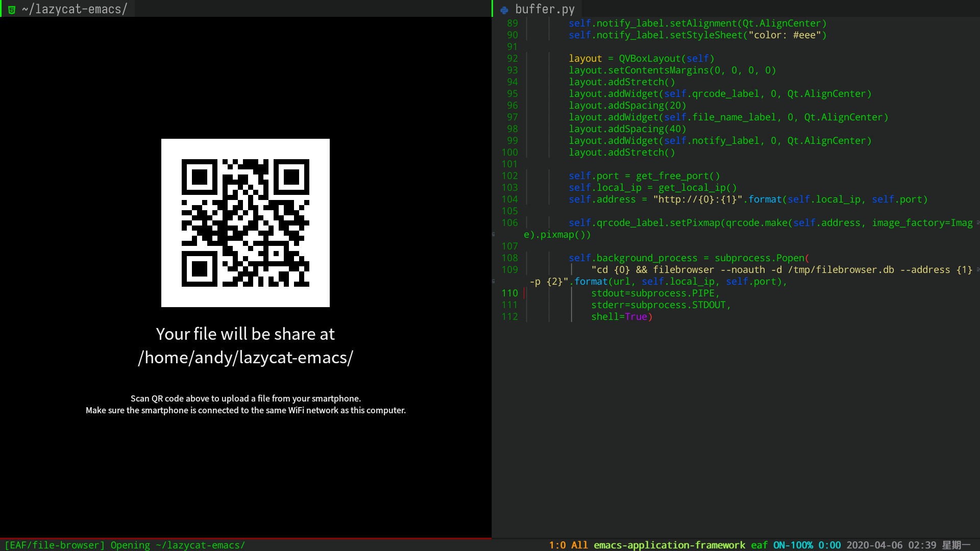Viewport: 980px width, 551px height.
Task: Click the line wrap indicator after line 106
Action: click(x=977, y=223)
